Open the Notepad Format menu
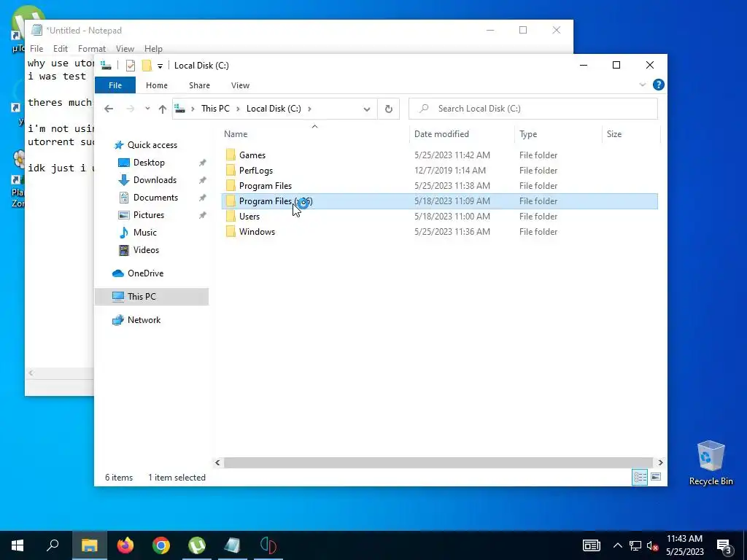 91,49
